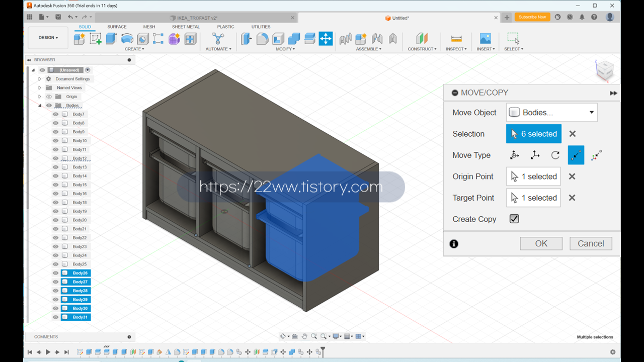Click the Create Form purple icon
This screenshot has width=644, height=362.
(174, 39)
